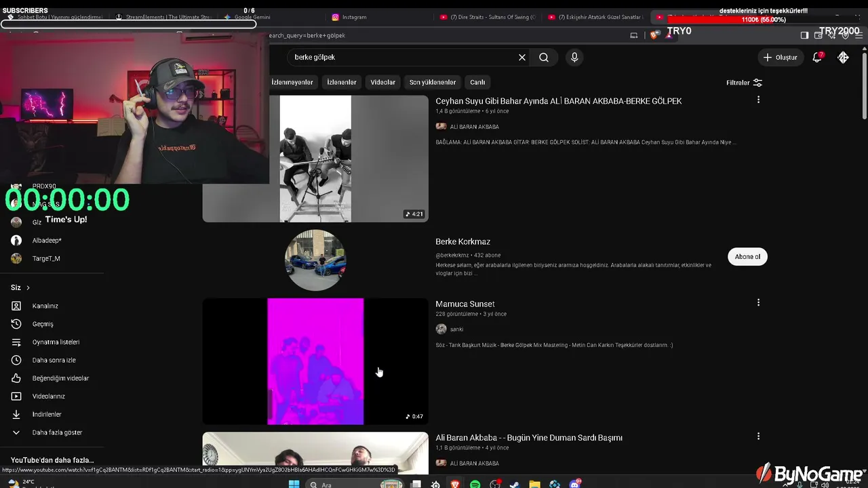Switch to the Dire Straits Sultans Of Swing tab
Viewport: 868px width, 488px height.
pyautogui.click(x=488, y=17)
